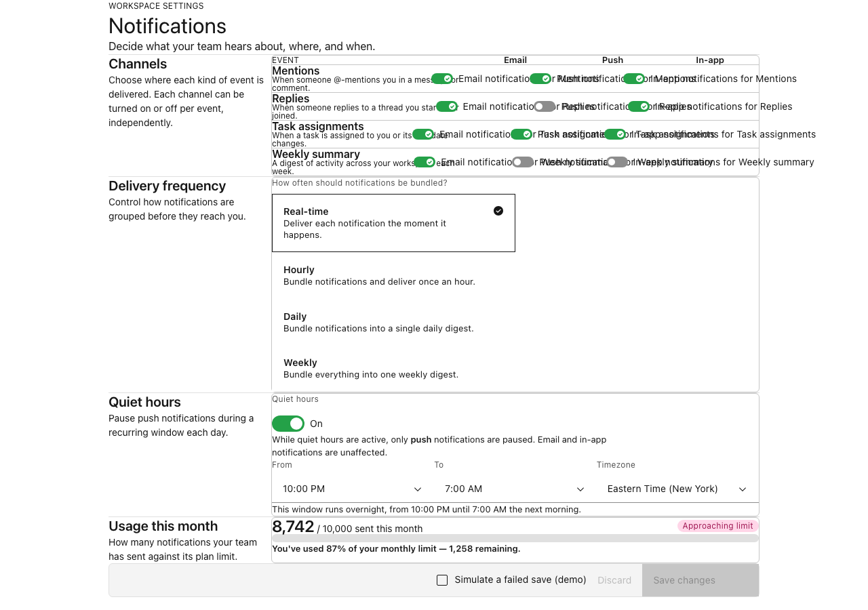Toggle In-app switch for Replies

pos(639,106)
